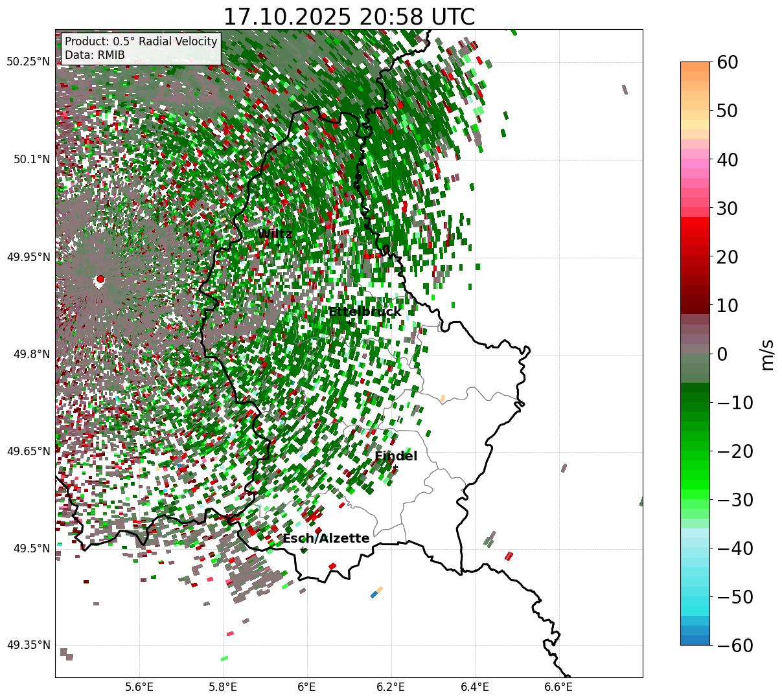Click the colorbar value −50
The image size is (782, 700).
click(735, 597)
